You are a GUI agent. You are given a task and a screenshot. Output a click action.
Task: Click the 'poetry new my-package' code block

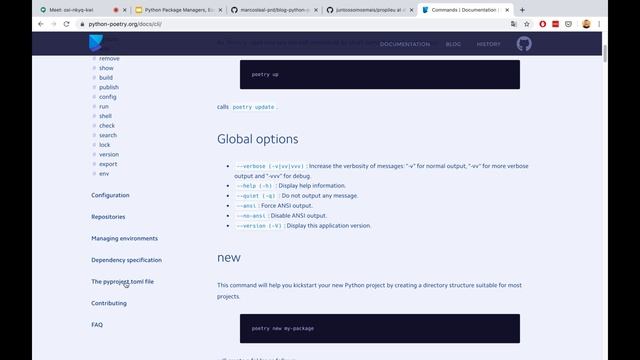[x=380, y=329]
